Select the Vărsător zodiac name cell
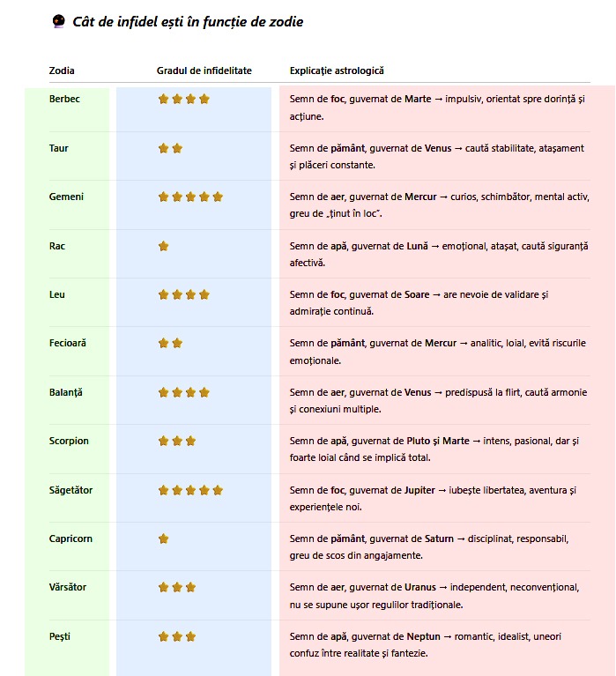 68,587
